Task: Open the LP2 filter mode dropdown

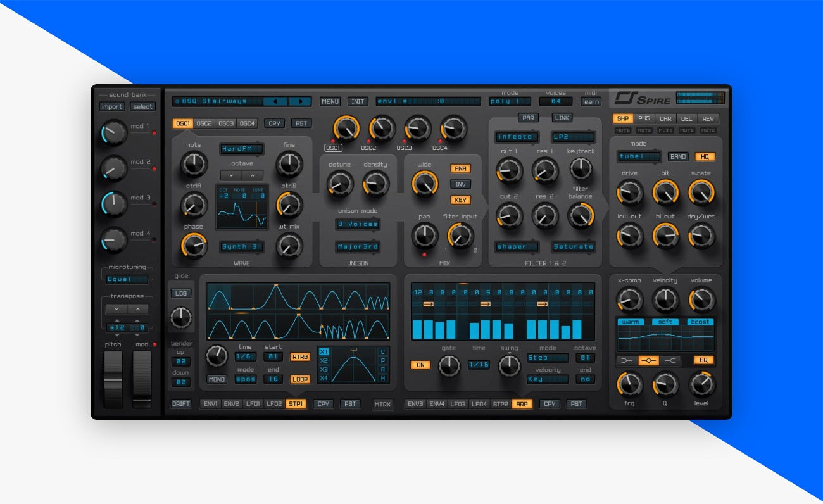Action: (573, 137)
